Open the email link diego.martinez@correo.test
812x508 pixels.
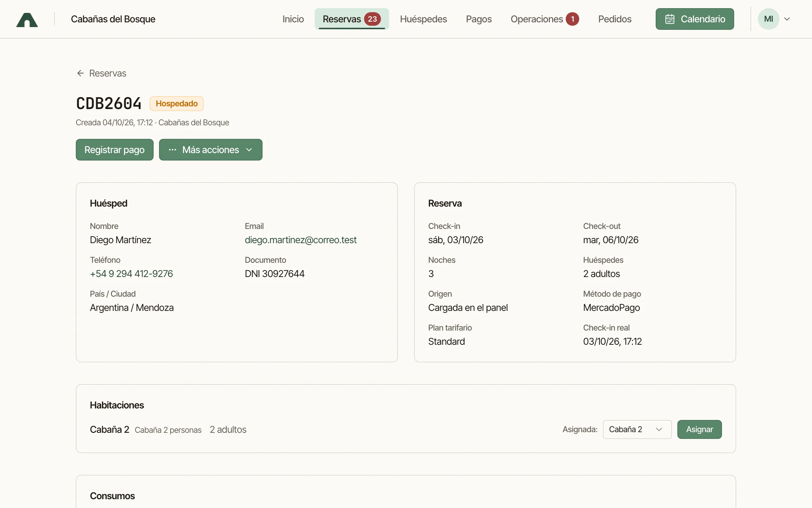[x=300, y=240]
